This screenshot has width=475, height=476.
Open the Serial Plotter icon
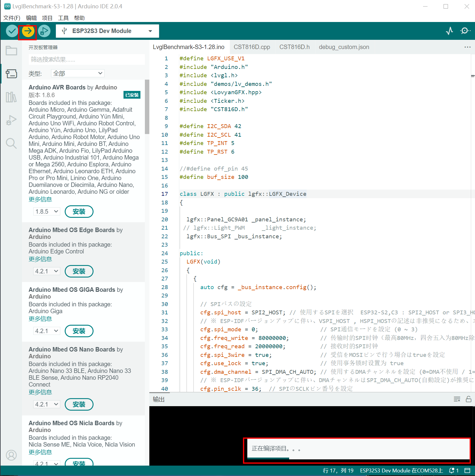click(x=449, y=31)
